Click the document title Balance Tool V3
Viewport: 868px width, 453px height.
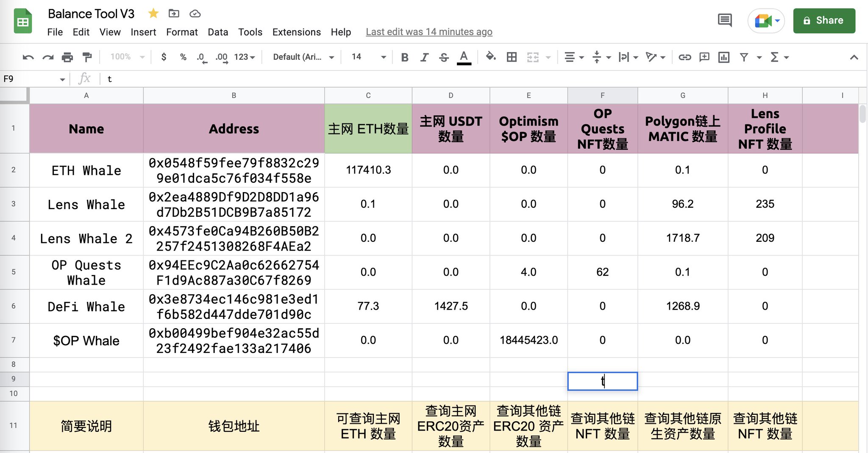pyautogui.click(x=91, y=14)
